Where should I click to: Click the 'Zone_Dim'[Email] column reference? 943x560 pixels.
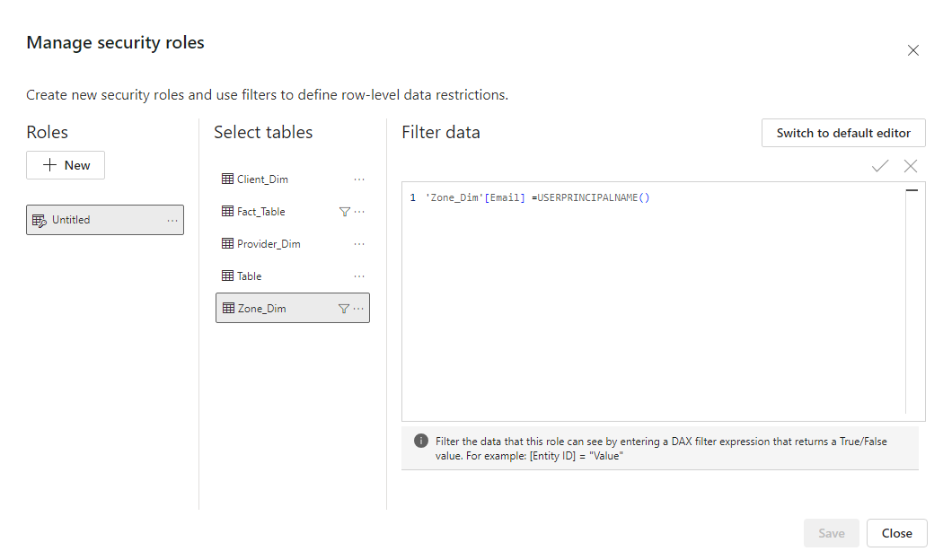pos(475,197)
